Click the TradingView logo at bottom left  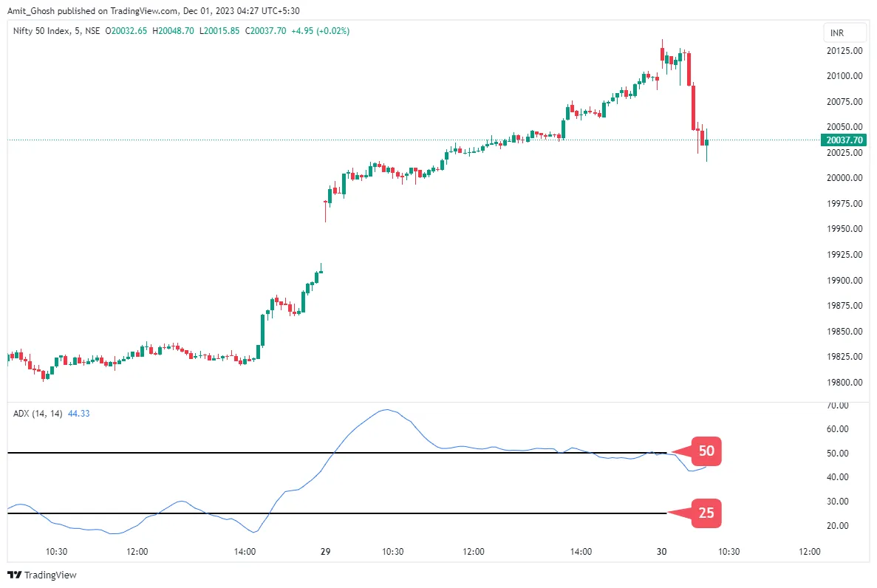42,575
